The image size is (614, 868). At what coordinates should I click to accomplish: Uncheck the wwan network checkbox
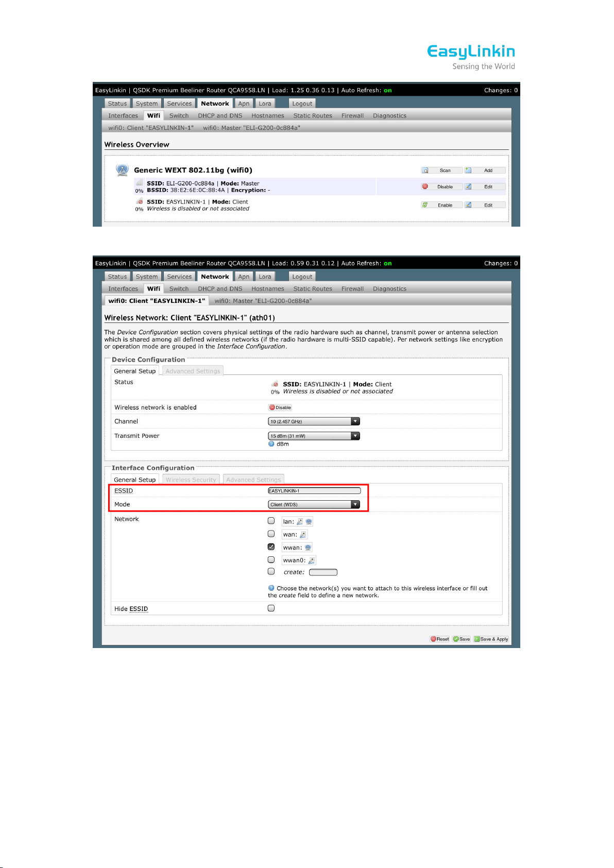coord(271,547)
